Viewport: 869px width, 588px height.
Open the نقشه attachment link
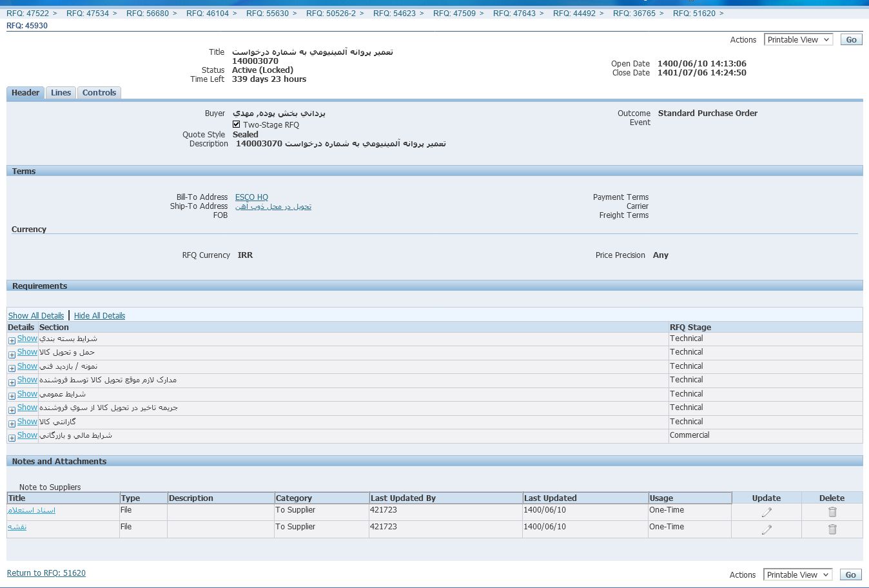pyautogui.click(x=17, y=527)
